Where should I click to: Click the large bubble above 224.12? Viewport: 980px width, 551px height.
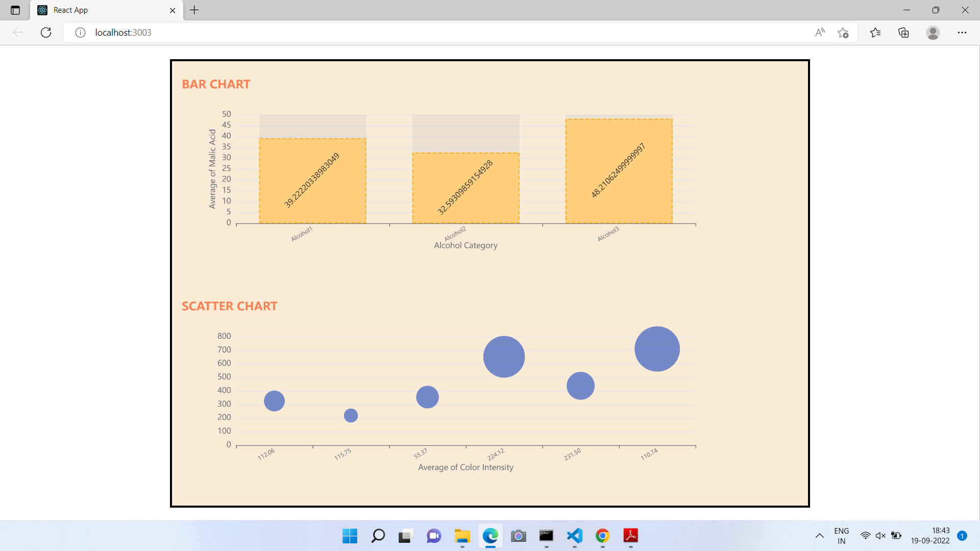504,357
